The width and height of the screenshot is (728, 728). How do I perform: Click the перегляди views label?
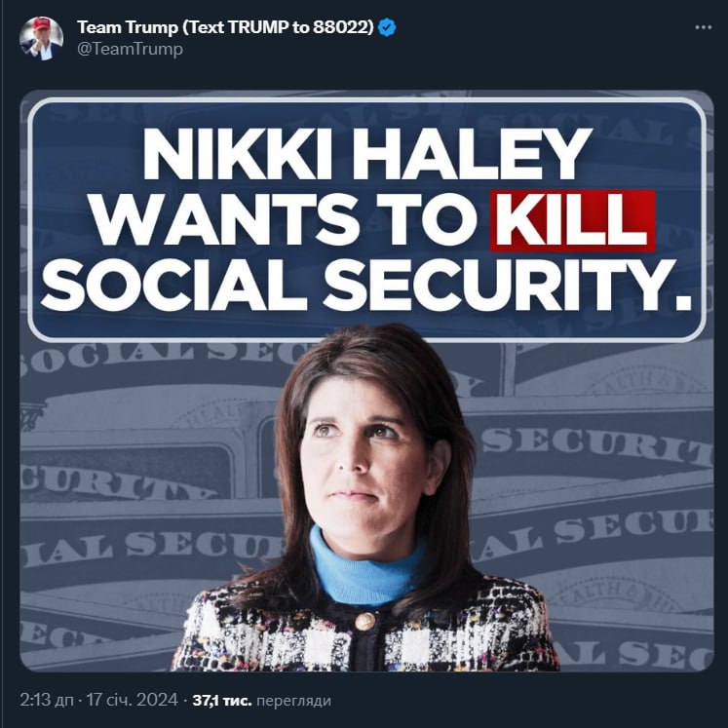coord(293,700)
